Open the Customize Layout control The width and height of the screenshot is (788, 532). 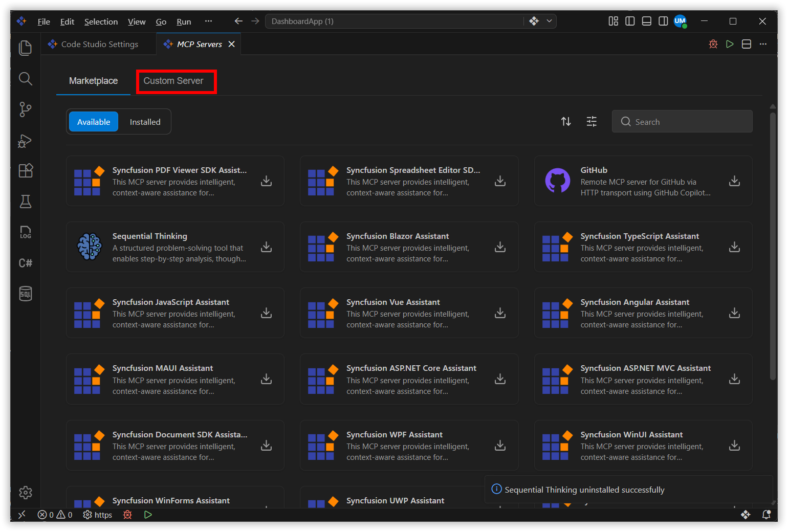[x=613, y=21]
